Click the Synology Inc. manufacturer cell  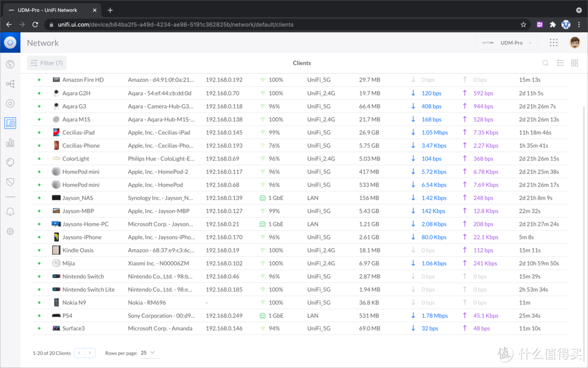pyautogui.click(x=160, y=198)
